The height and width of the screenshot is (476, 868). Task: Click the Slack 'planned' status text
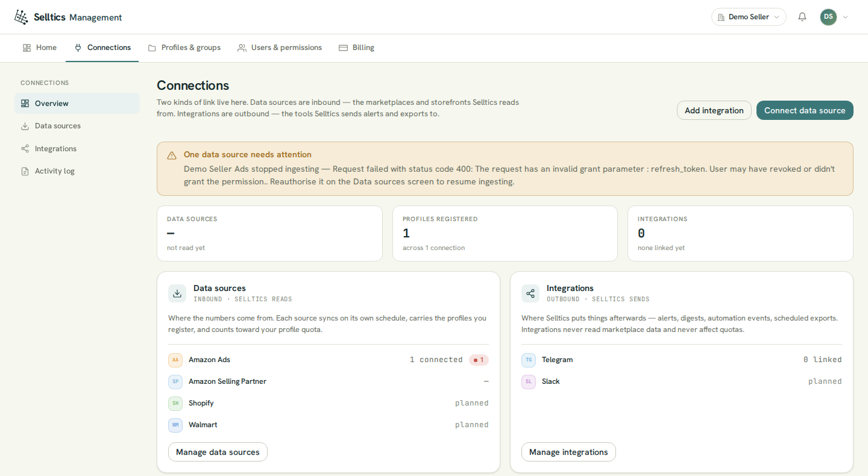tap(825, 381)
